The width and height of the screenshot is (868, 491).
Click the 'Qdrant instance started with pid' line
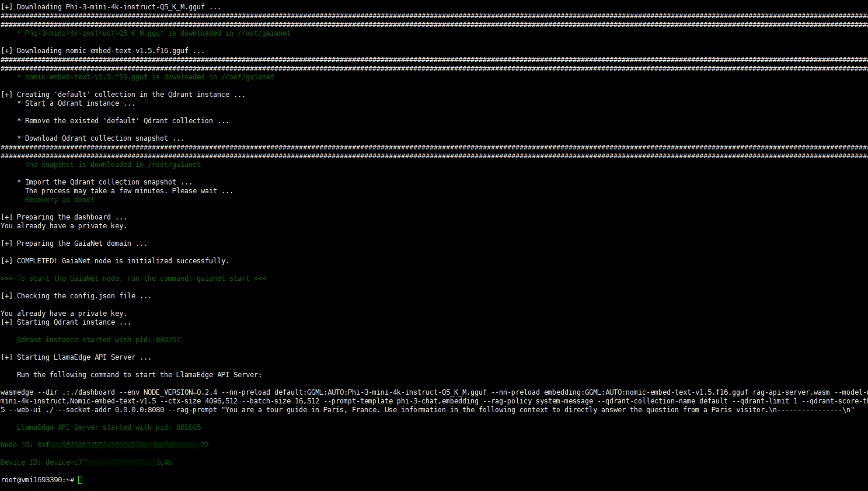[98, 340]
